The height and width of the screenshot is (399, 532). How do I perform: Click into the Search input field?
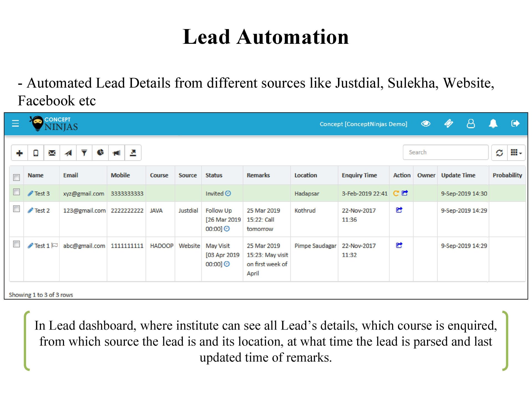point(445,152)
